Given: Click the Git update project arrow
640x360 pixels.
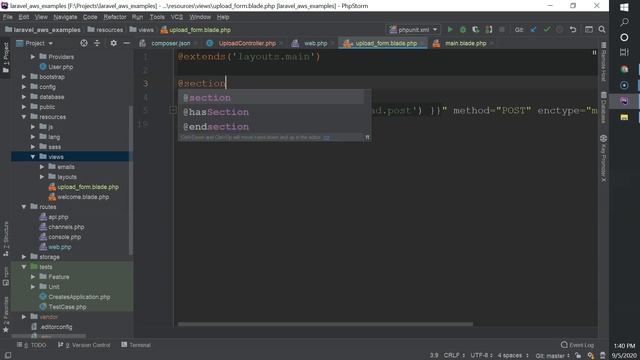Looking at the screenshot, I should (533, 29).
